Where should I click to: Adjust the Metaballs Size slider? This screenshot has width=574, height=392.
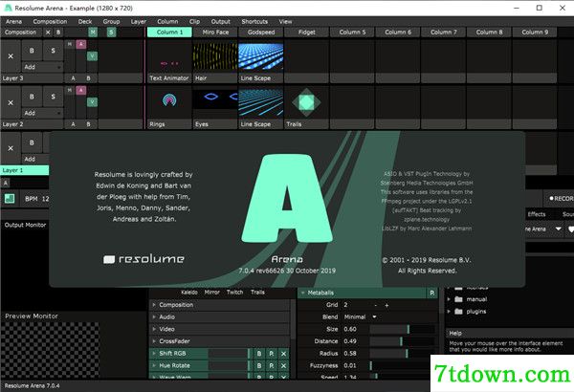point(402,329)
